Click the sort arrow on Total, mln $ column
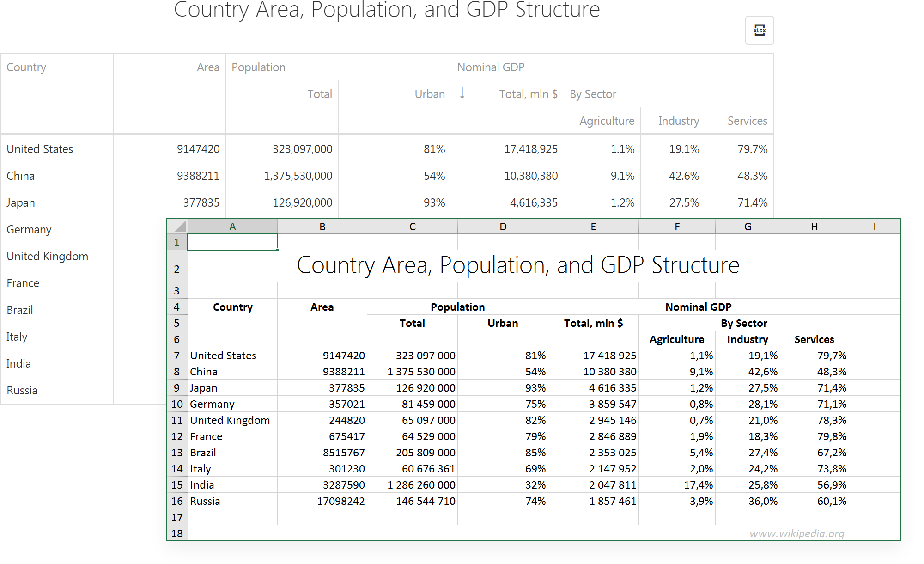Viewport: 924px width, 564px height. pyautogui.click(x=462, y=93)
